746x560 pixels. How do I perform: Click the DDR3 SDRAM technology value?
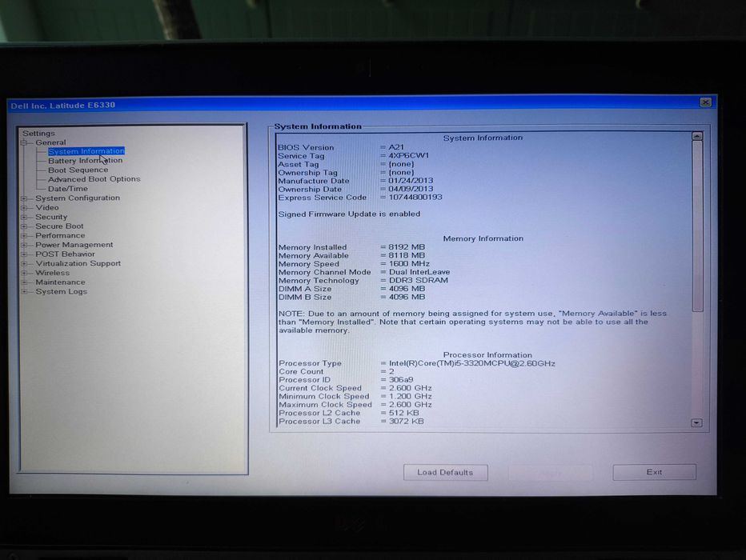(418, 281)
